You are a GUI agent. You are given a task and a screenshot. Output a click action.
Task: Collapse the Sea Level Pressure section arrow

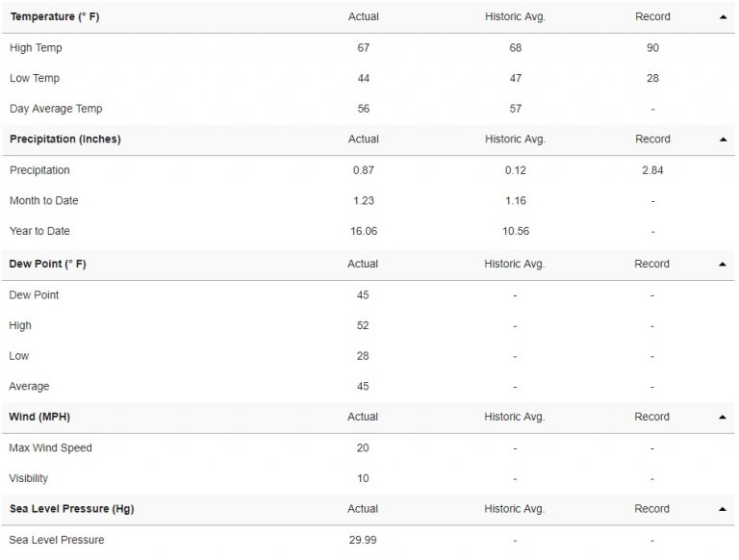pos(722,509)
